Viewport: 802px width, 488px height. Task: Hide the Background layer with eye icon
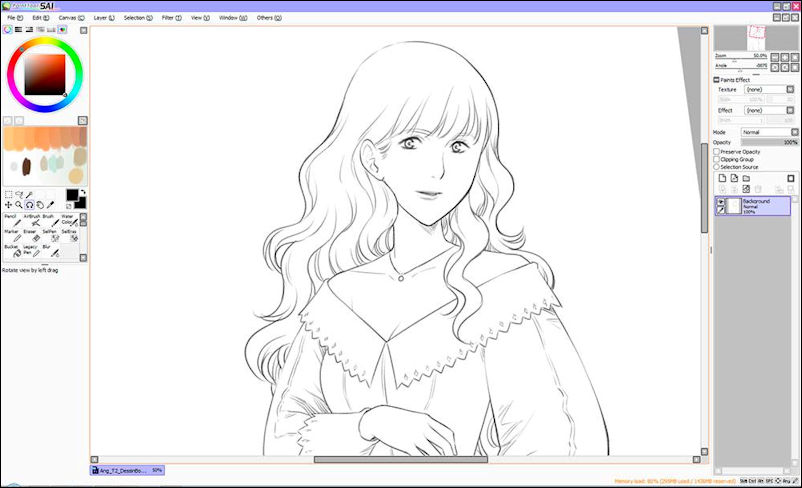[x=720, y=202]
